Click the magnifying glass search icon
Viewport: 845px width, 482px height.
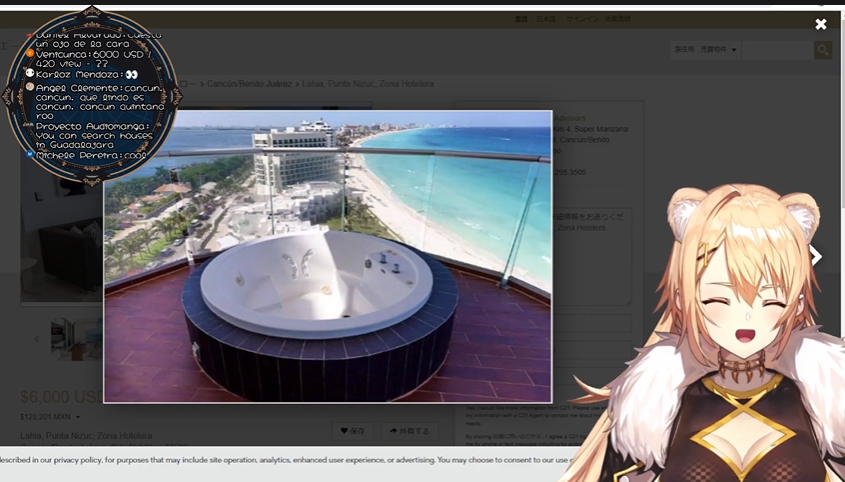point(823,50)
